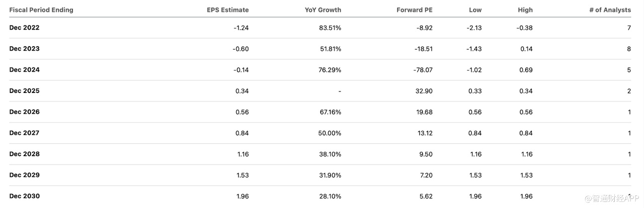Image resolution: width=644 pixels, height=208 pixels.
Task: Sort by the EPS Estimate column header
Action: tap(228, 10)
